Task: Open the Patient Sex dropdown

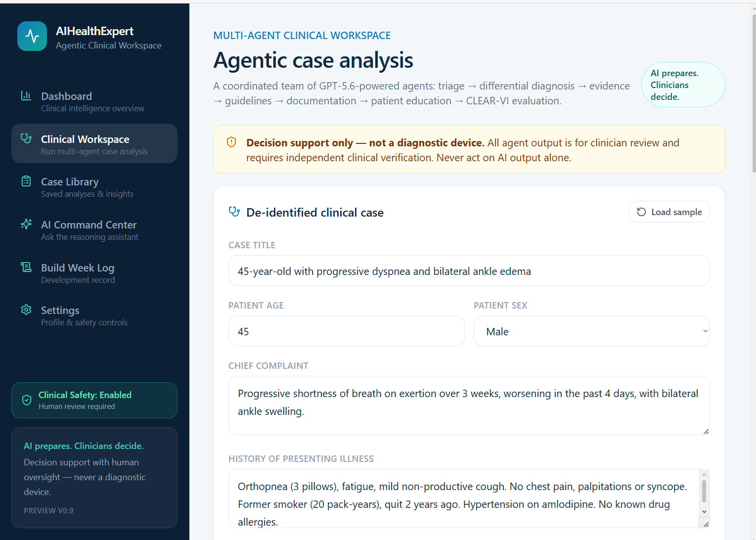Action: tap(591, 331)
